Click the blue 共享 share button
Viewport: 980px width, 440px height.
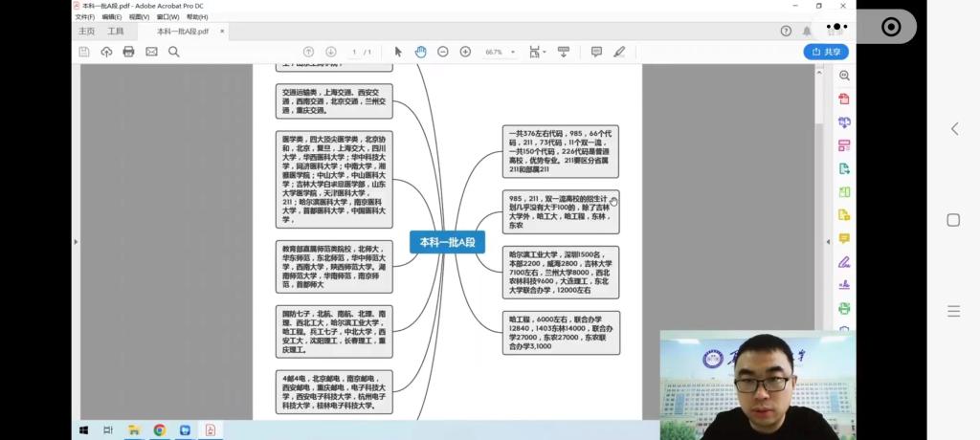(825, 52)
